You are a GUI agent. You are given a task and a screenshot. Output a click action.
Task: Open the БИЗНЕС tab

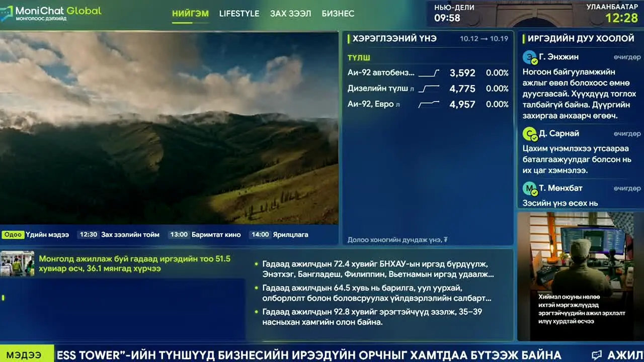pyautogui.click(x=338, y=14)
